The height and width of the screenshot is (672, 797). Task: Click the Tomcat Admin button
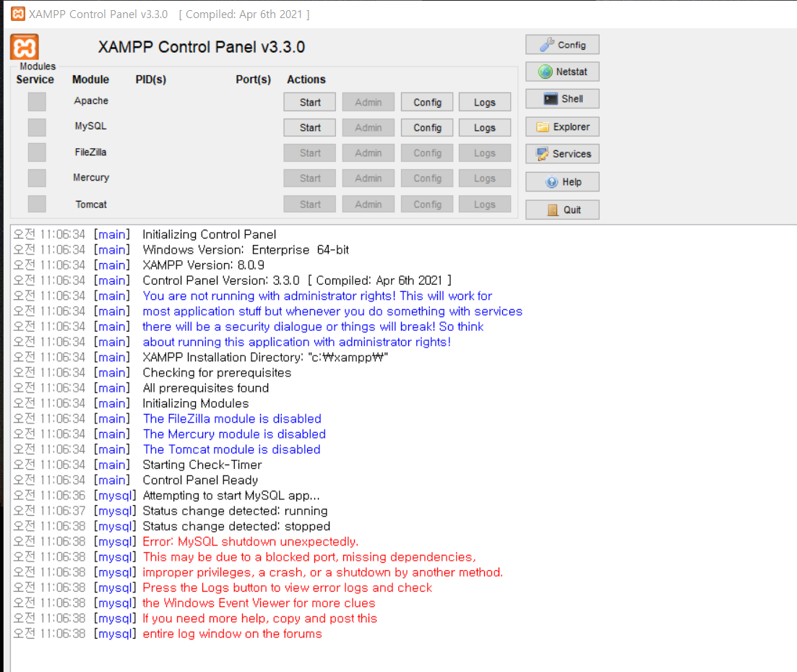click(x=368, y=204)
